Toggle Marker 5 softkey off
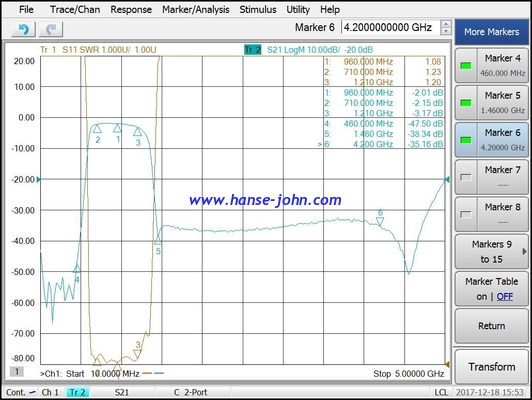 [x=492, y=103]
